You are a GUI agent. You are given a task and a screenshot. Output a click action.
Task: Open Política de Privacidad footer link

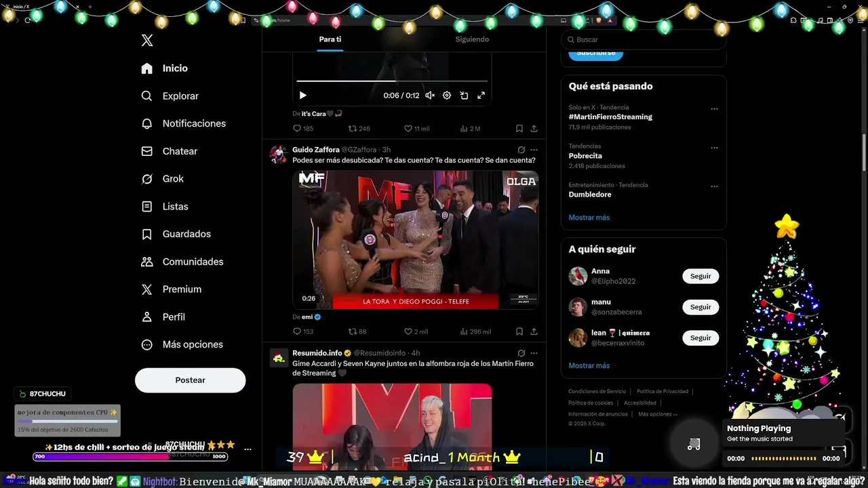(663, 392)
